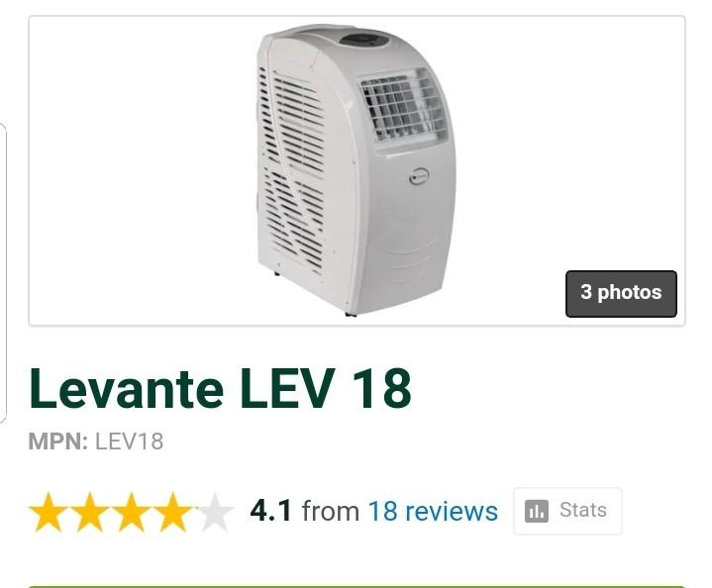This screenshot has height=588, width=712.
Task: Open the Stats button label
Action: [583, 510]
